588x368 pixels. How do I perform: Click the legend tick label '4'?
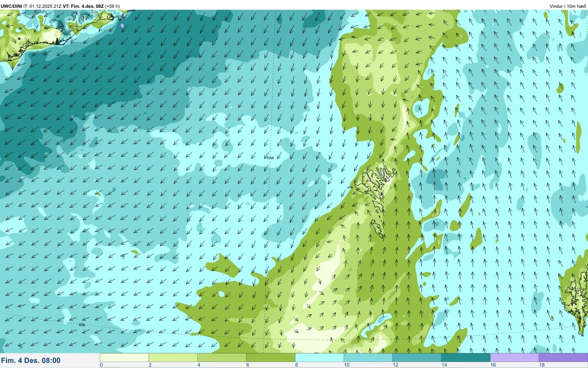[198, 365]
